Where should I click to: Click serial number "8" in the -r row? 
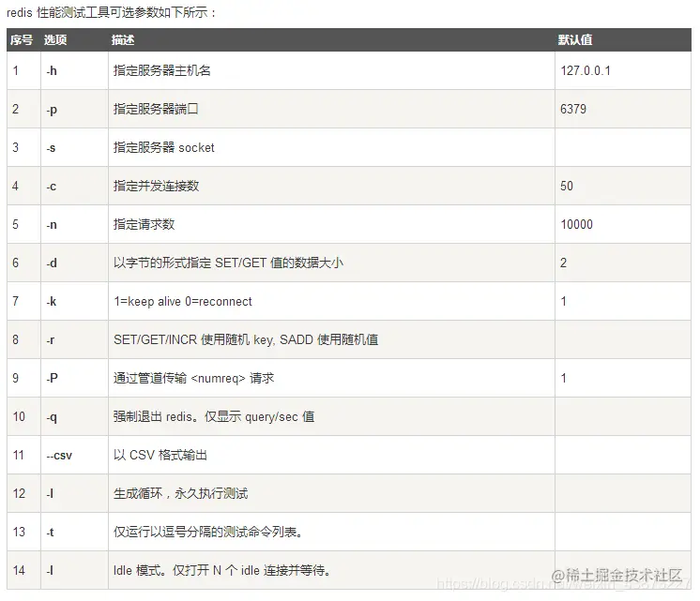pyautogui.click(x=16, y=339)
